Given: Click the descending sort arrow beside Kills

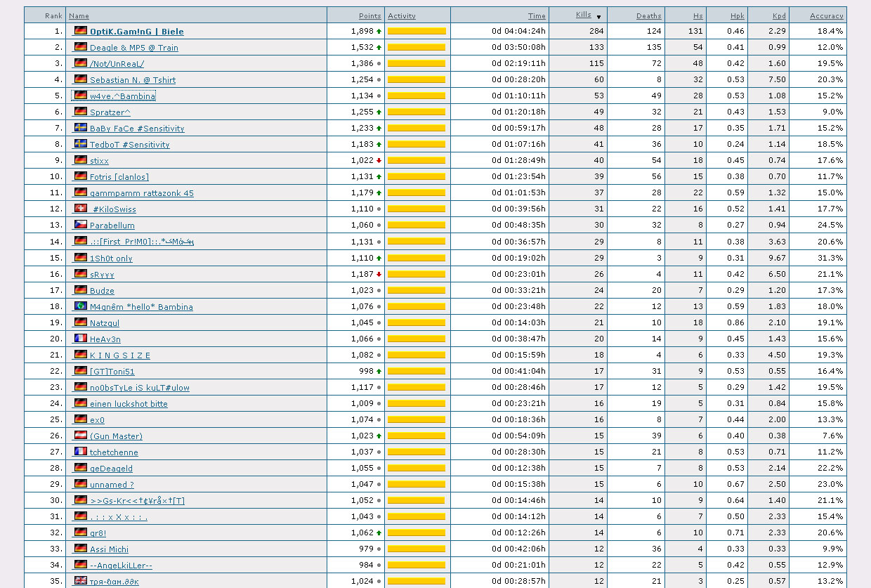Looking at the screenshot, I should [598, 16].
